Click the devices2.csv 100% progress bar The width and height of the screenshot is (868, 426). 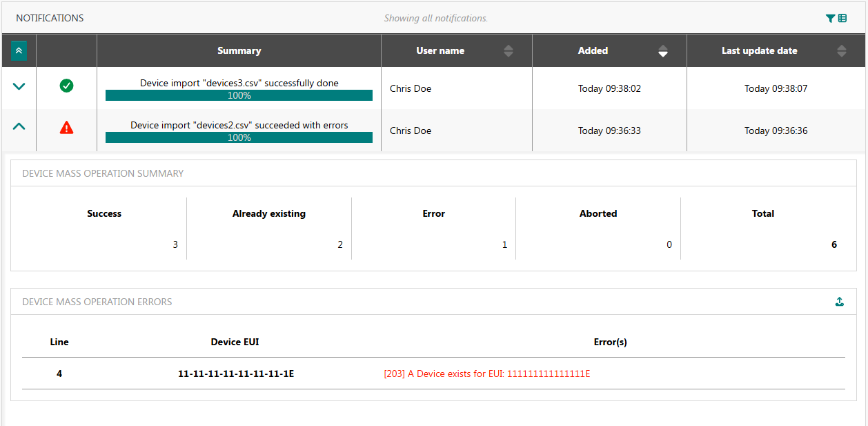pyautogui.click(x=239, y=137)
